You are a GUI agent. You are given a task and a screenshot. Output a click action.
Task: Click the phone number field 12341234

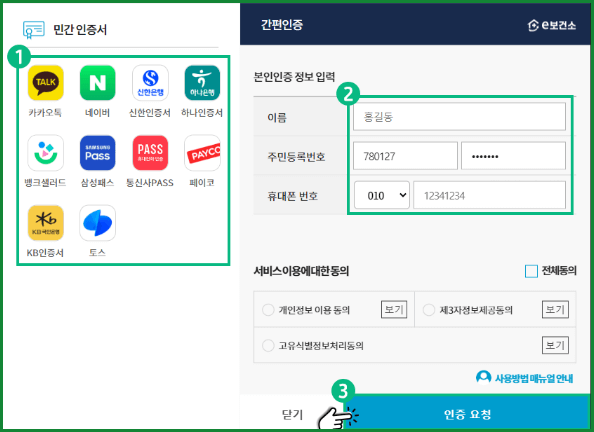[x=489, y=195]
